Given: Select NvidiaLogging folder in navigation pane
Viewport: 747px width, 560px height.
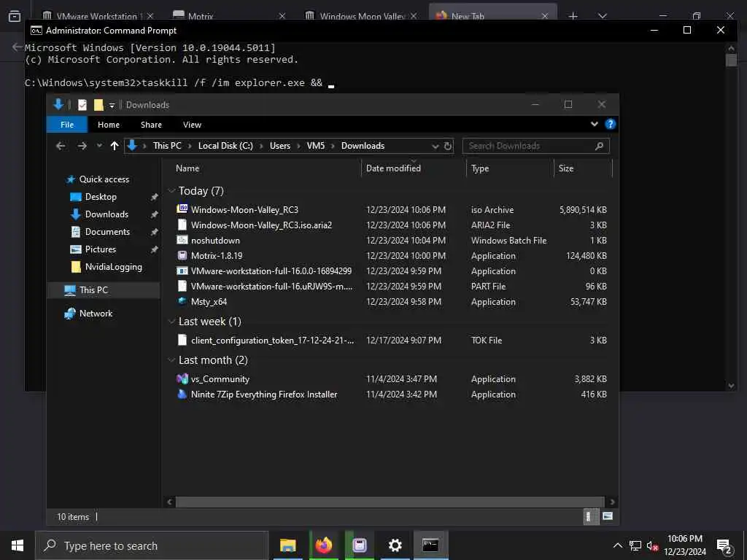Looking at the screenshot, I should pyautogui.click(x=113, y=267).
